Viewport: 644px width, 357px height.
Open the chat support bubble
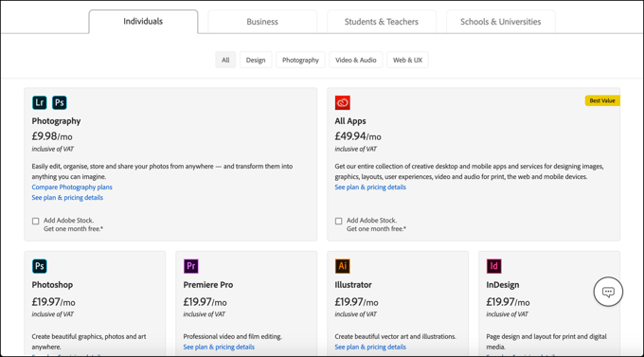click(608, 292)
